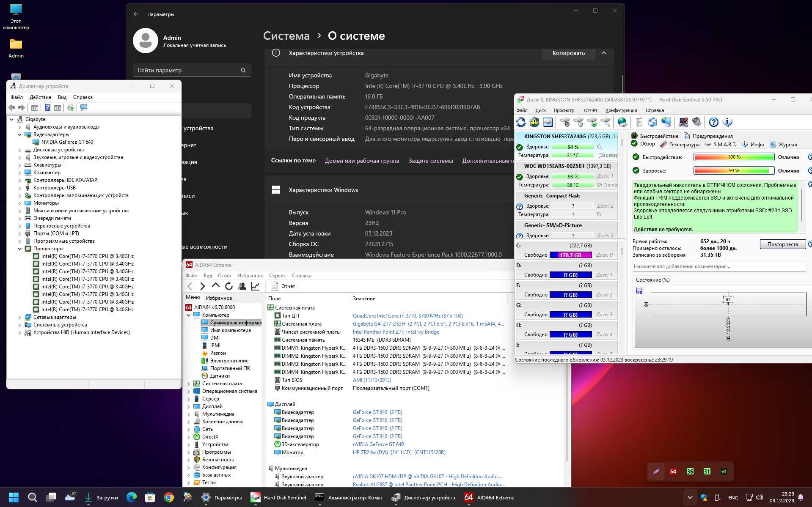Open the Конфигурация menu in Hard Disk Sentinel
The height and width of the screenshot is (507, 812).
tap(621, 110)
